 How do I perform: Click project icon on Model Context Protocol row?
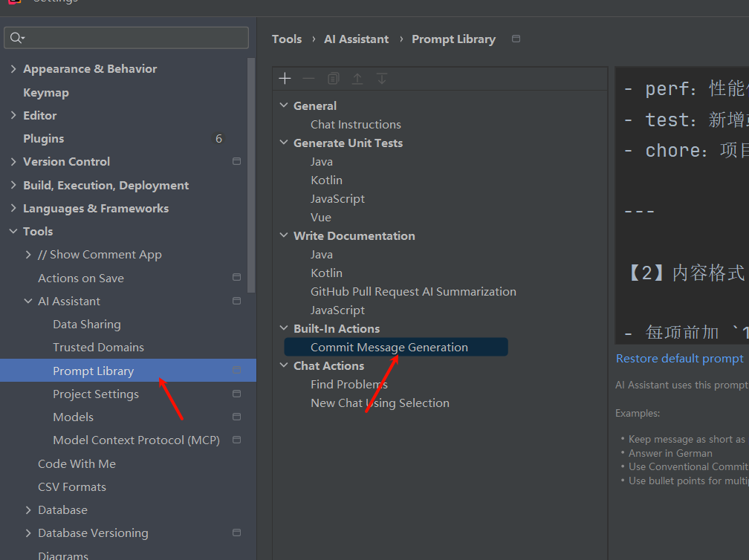236,440
